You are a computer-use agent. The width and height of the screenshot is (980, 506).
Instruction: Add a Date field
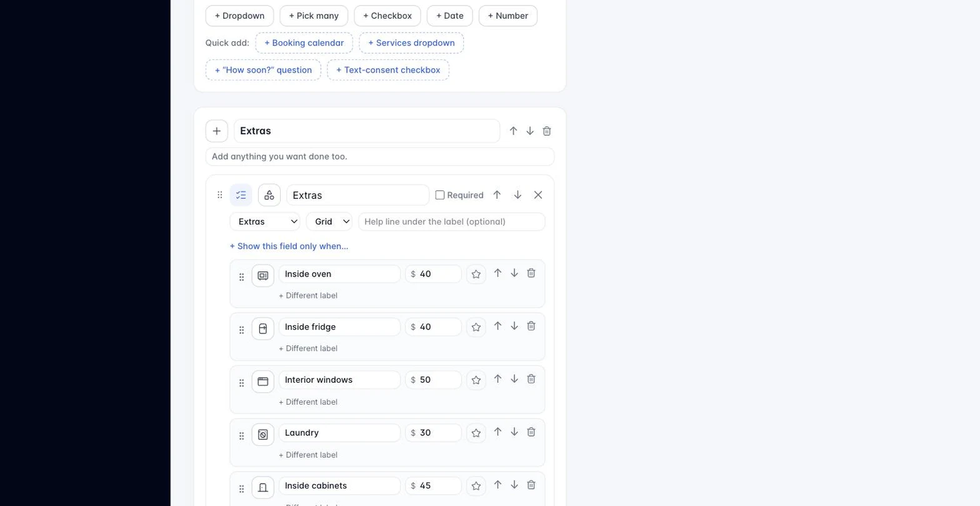click(450, 16)
